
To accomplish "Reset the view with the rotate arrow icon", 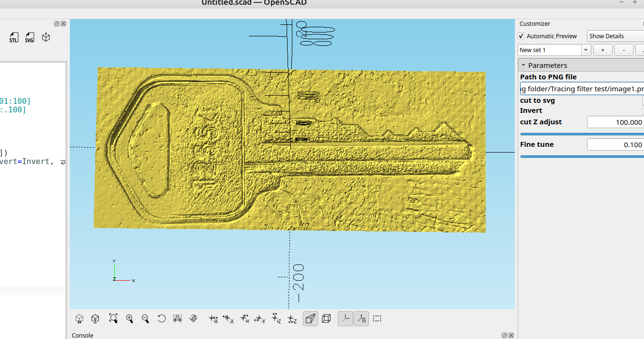I will pos(162,318).
